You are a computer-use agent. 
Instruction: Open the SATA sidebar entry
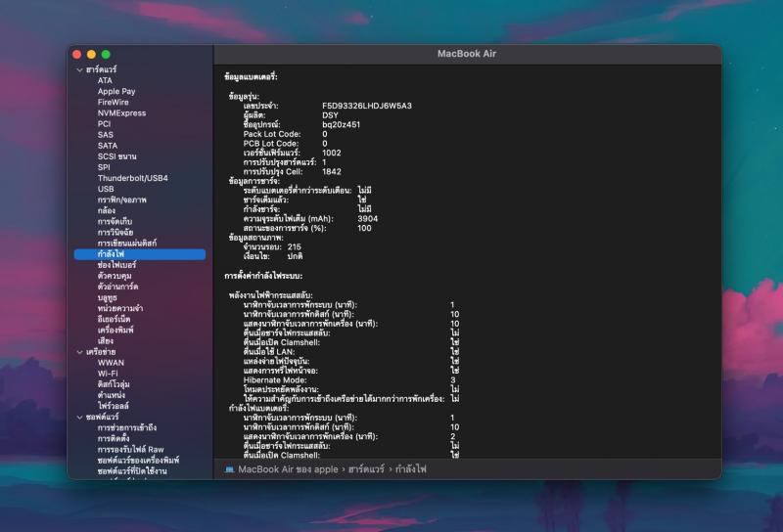coord(108,146)
